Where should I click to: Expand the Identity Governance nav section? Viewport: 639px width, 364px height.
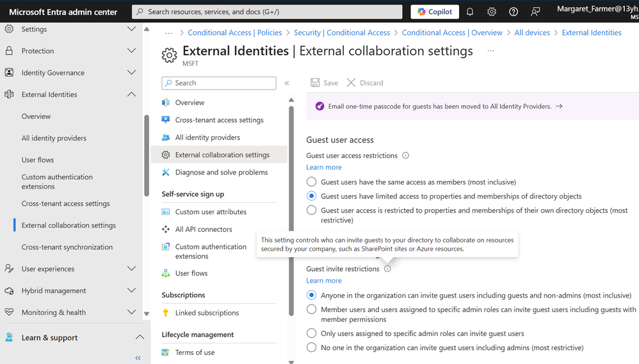(x=131, y=73)
